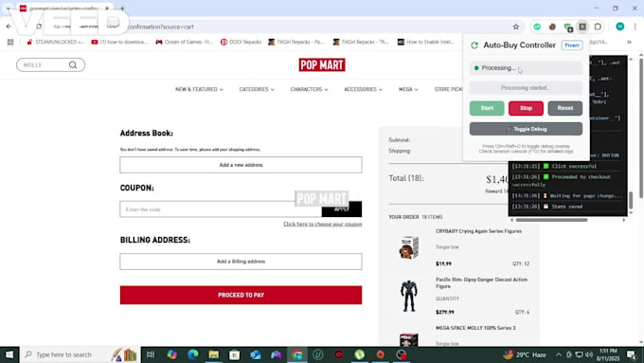Expand the NEW & FEATURED menu

pyautogui.click(x=199, y=89)
